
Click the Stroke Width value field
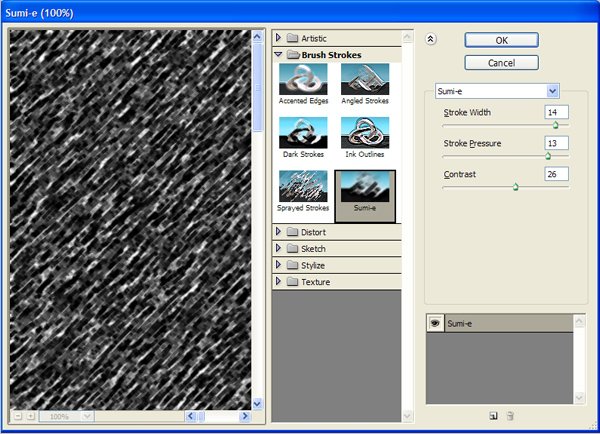coord(556,112)
